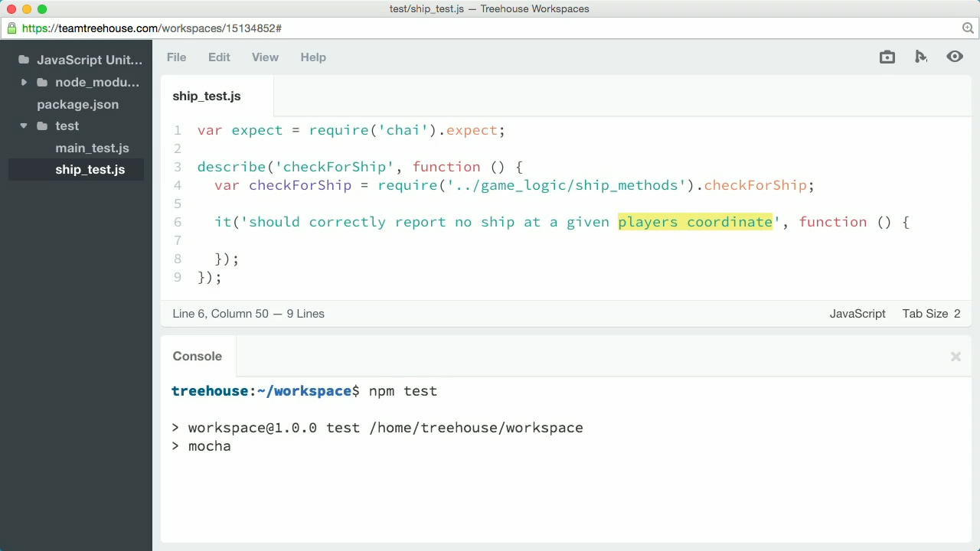Click the highlighted 'players coordinate' text
980x551 pixels.
coord(695,222)
